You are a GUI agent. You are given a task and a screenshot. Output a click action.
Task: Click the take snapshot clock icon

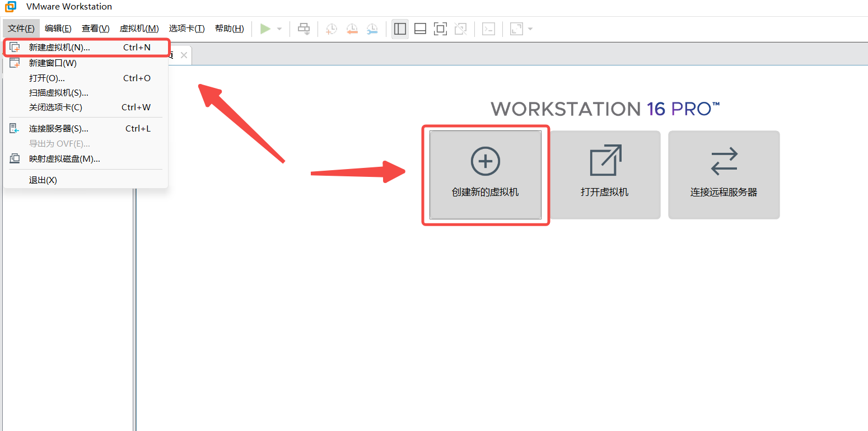click(332, 29)
